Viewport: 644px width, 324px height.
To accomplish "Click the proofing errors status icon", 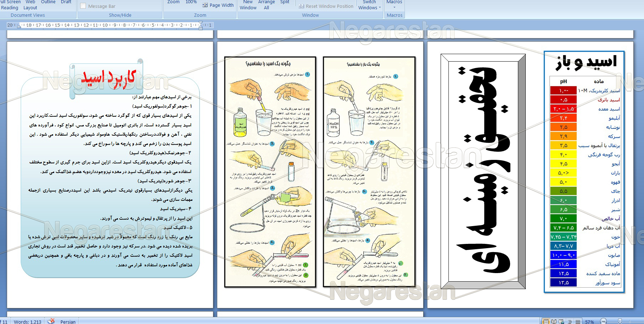I will 51,321.
